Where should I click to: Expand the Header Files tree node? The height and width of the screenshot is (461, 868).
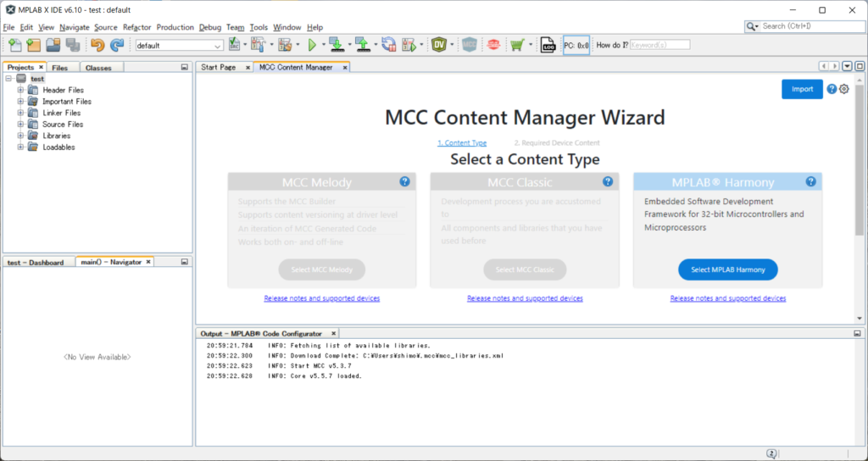pos(21,90)
